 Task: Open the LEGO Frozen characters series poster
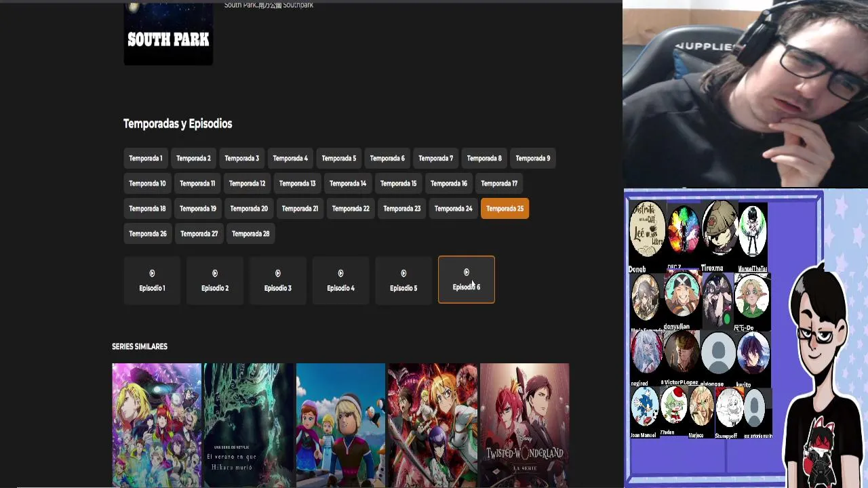340,426
